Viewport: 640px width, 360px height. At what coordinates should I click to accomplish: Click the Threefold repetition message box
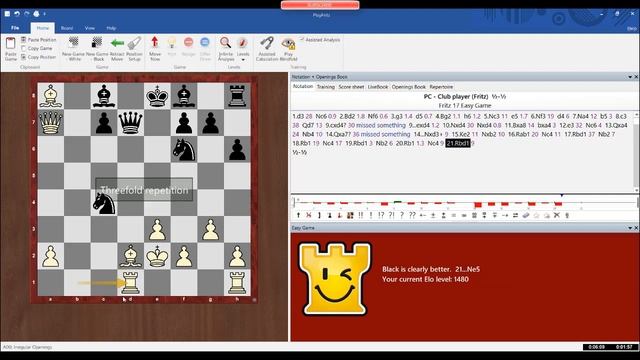click(144, 190)
